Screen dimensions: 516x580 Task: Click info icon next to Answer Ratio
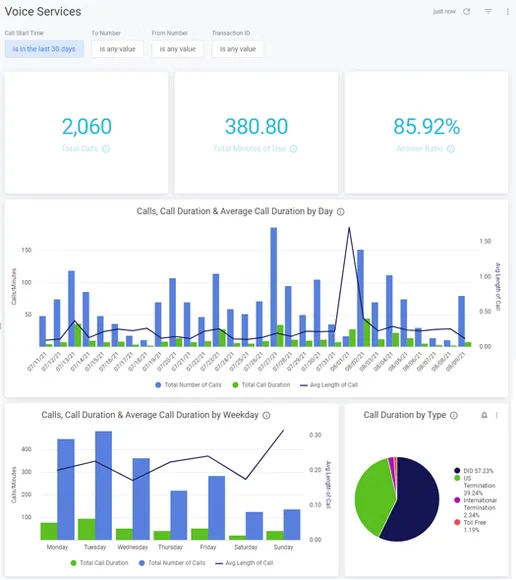tap(451, 149)
